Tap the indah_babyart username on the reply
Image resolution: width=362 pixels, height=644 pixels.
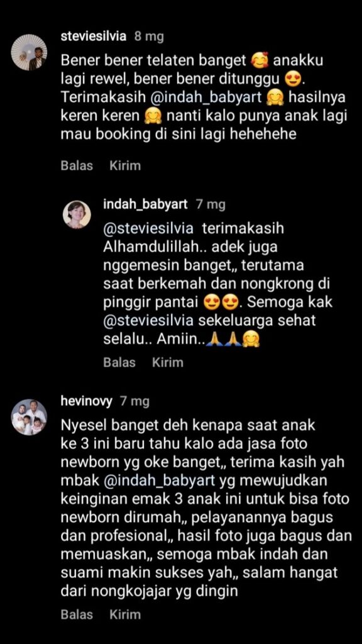coord(145,204)
